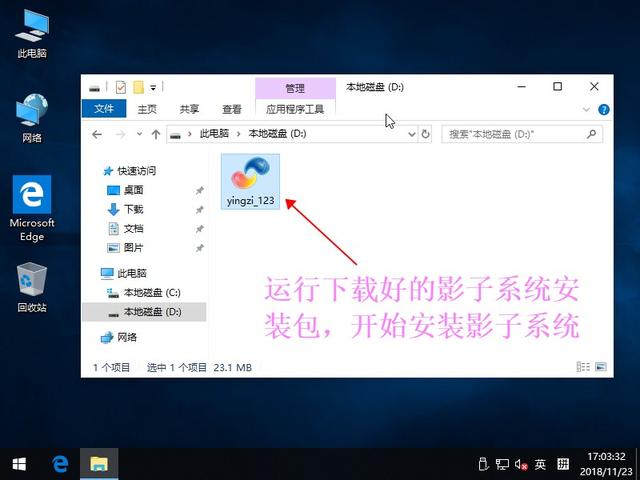This screenshot has height=480, width=640.
Task: Unpin 下载 using its pin icon
Action: click(x=199, y=210)
